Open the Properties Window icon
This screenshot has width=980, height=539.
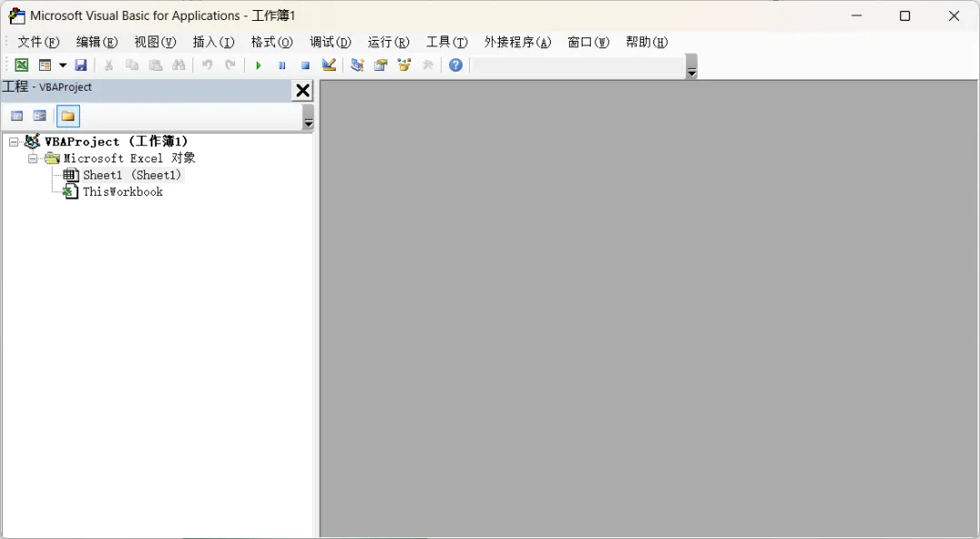point(380,65)
